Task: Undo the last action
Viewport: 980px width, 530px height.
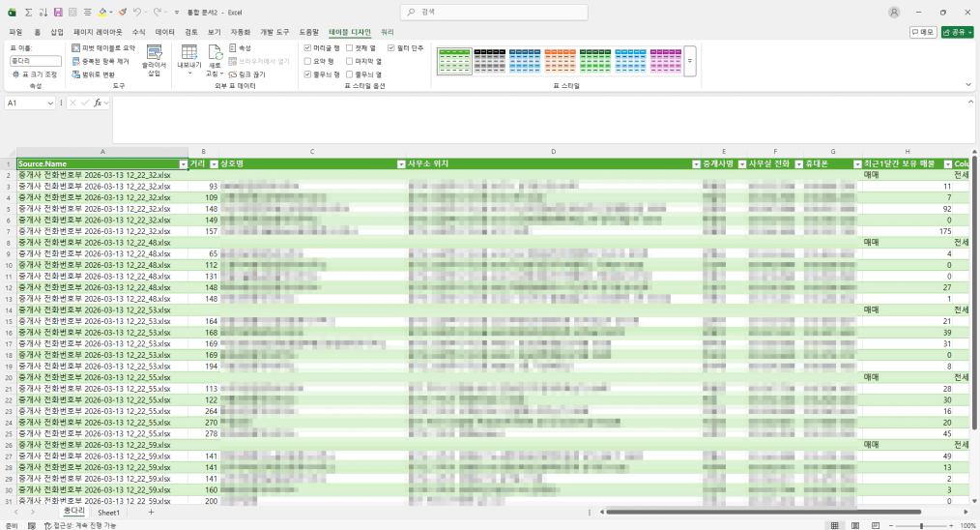Action: (137, 12)
